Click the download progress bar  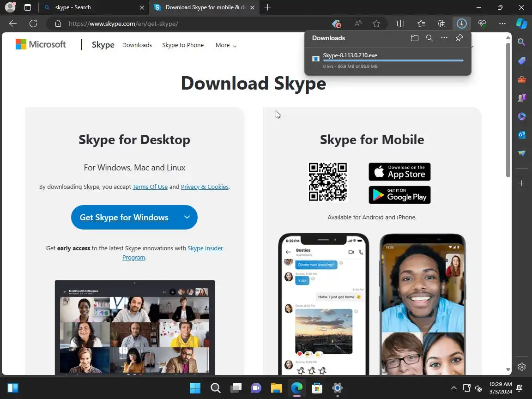[393, 61]
